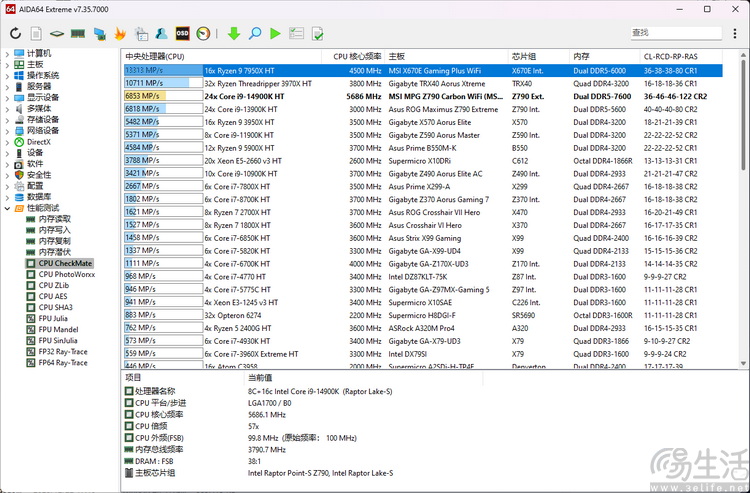
Task: Expand the 主板 tree node
Action: (x=7, y=65)
